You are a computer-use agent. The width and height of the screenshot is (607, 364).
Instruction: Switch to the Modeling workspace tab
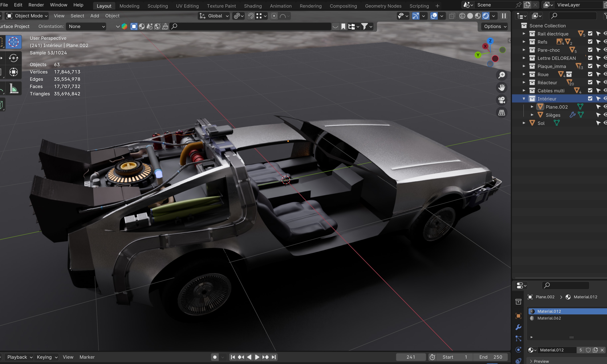point(129,6)
